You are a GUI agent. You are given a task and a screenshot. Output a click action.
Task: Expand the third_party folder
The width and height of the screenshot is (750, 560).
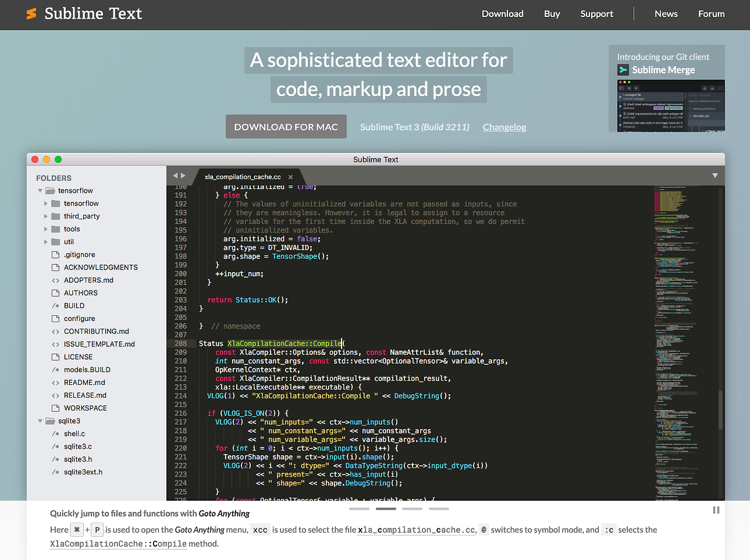point(46,216)
